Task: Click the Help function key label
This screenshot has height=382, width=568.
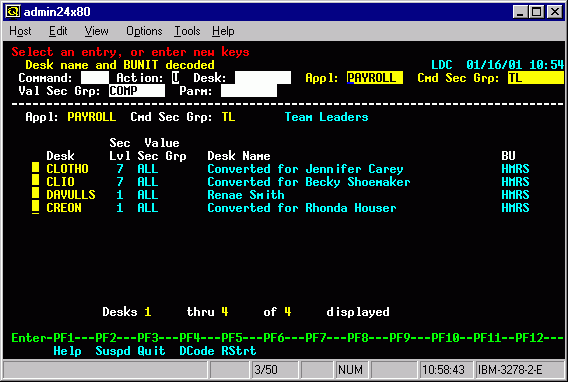Action: coord(67,351)
